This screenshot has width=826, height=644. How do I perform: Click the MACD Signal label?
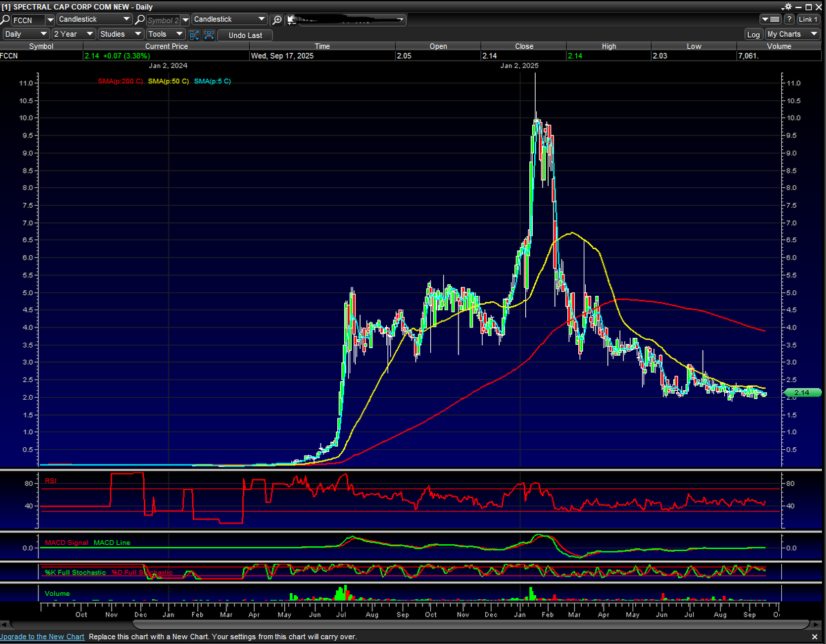pos(67,543)
